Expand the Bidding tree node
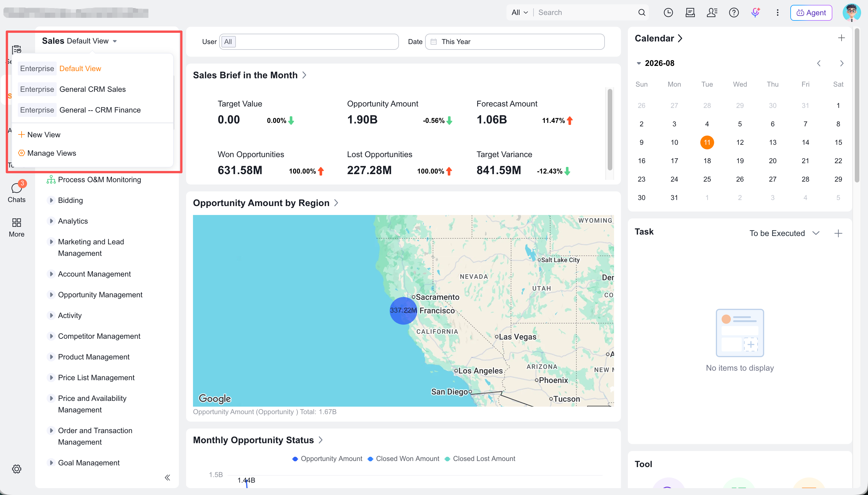 (x=51, y=200)
